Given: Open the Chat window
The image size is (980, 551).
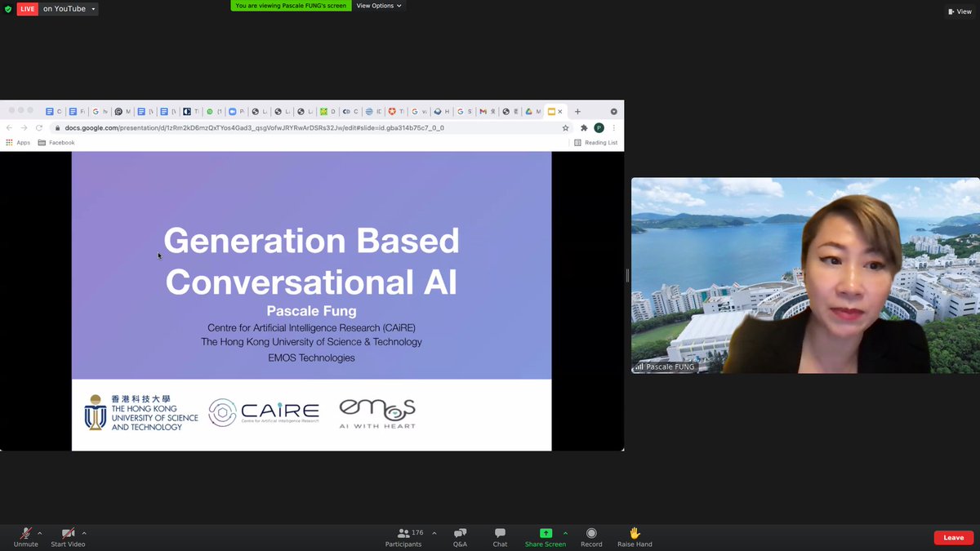Looking at the screenshot, I should coord(499,537).
